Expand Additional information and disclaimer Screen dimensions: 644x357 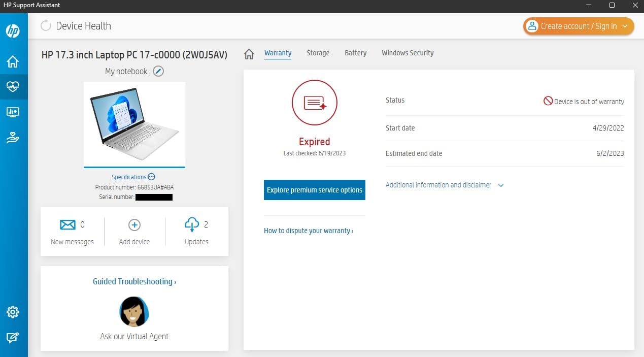pyautogui.click(x=444, y=185)
